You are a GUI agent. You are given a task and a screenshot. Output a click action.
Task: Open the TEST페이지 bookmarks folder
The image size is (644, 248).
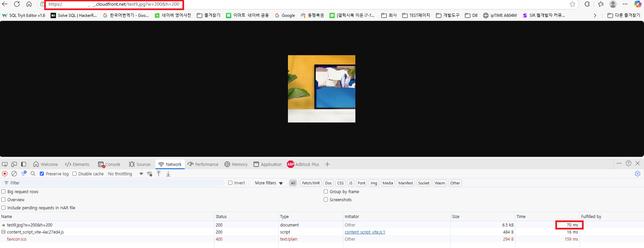pyautogui.click(x=416, y=15)
